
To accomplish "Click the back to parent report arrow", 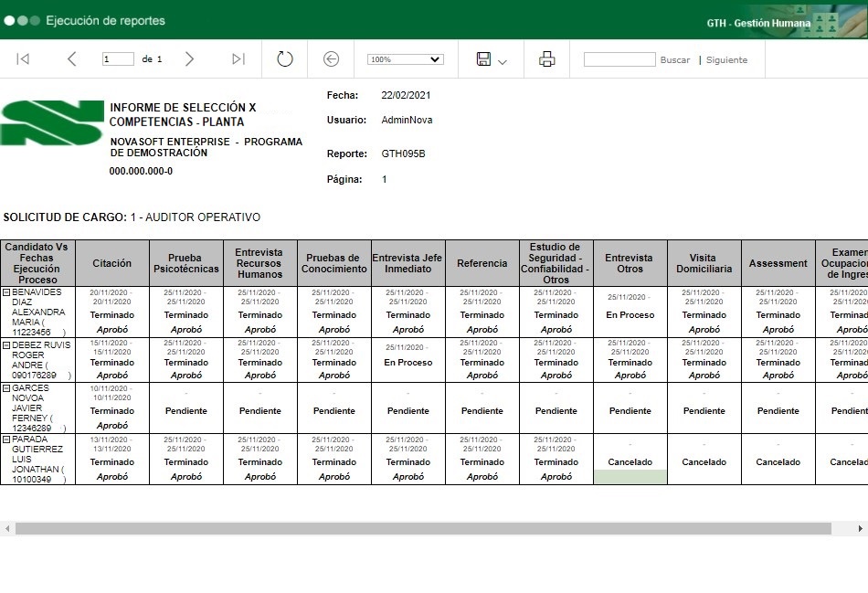I will (332, 59).
